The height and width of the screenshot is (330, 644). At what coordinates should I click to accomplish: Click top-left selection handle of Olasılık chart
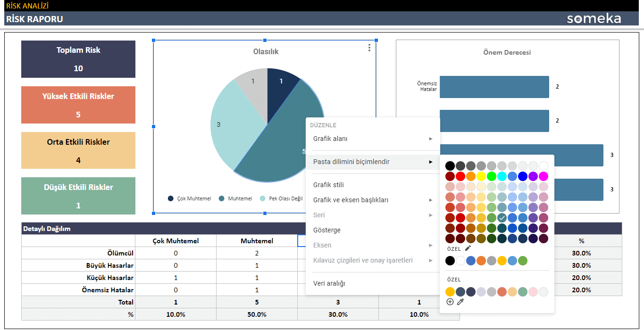[x=154, y=41]
